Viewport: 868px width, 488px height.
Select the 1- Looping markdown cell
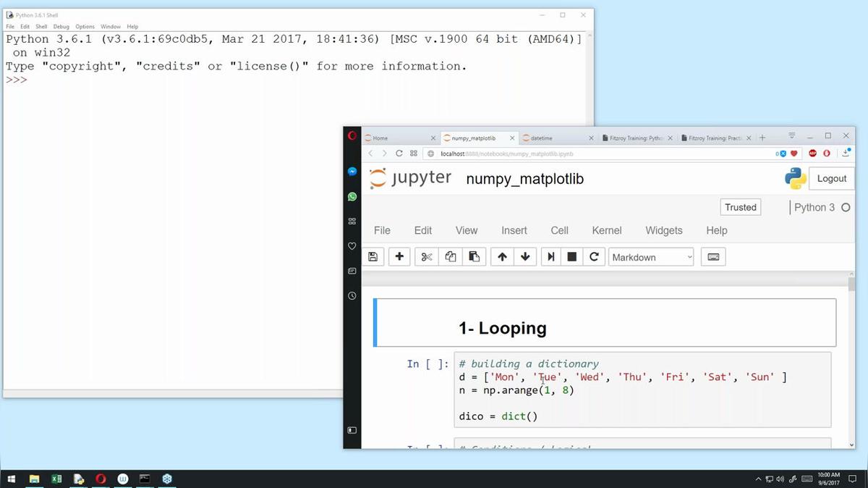click(x=605, y=322)
